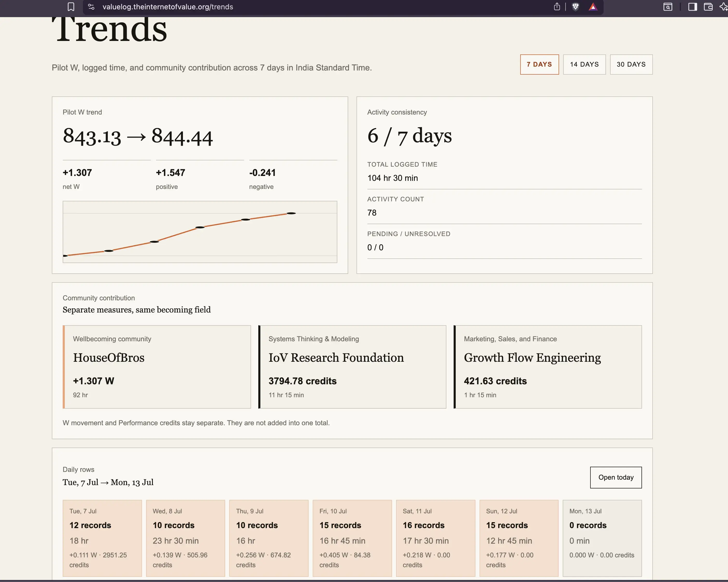The image size is (728, 582).
Task: Switch to the 14 DAYS range
Action: point(584,64)
